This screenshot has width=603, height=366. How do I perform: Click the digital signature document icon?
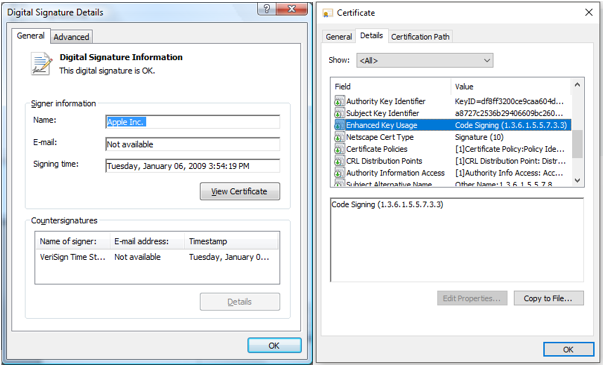coord(41,64)
